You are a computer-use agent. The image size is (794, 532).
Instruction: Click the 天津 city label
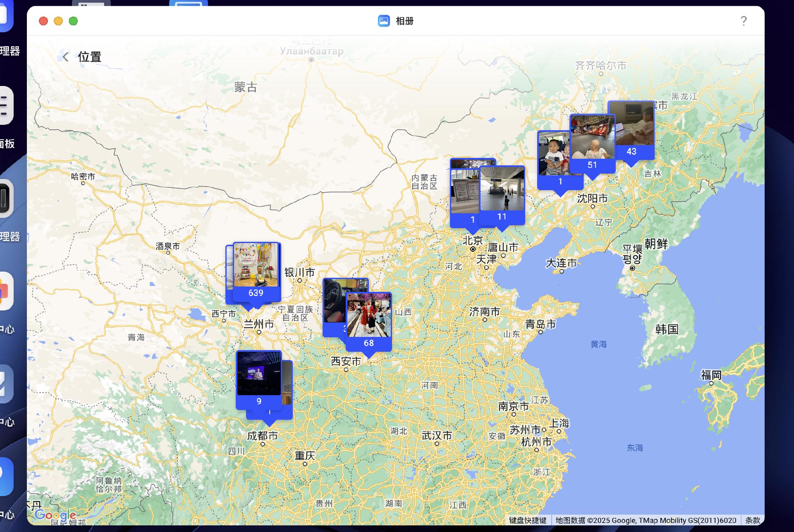(x=486, y=260)
